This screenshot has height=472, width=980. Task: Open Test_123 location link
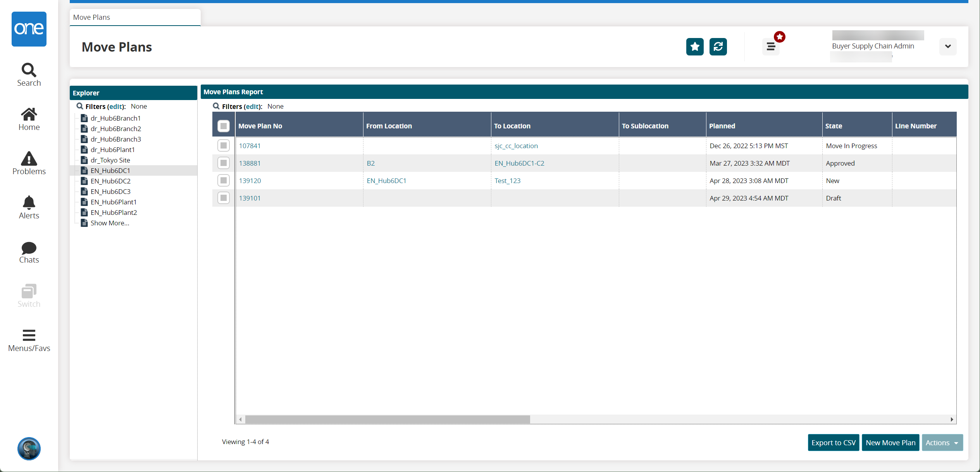pos(507,181)
